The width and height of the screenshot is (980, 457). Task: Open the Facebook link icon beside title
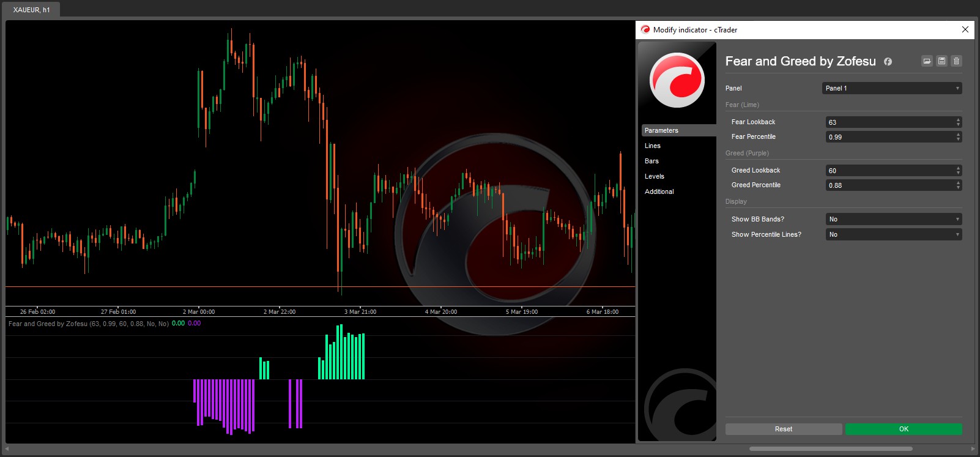(888, 62)
